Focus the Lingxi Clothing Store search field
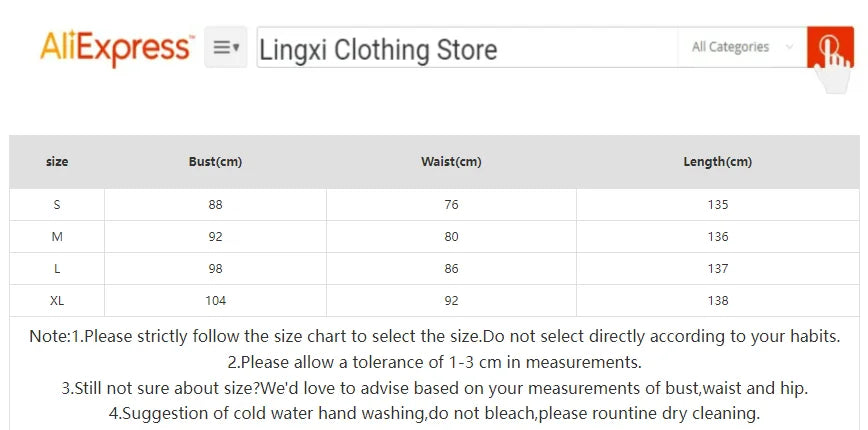The image size is (868, 430). click(468, 48)
